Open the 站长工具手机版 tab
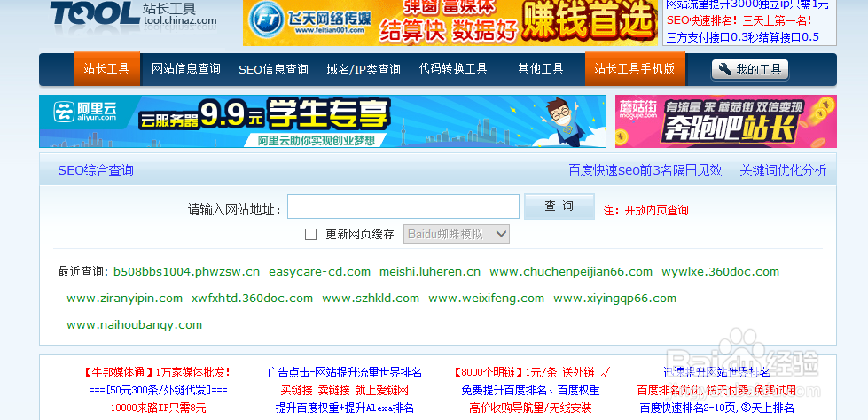 [x=635, y=68]
